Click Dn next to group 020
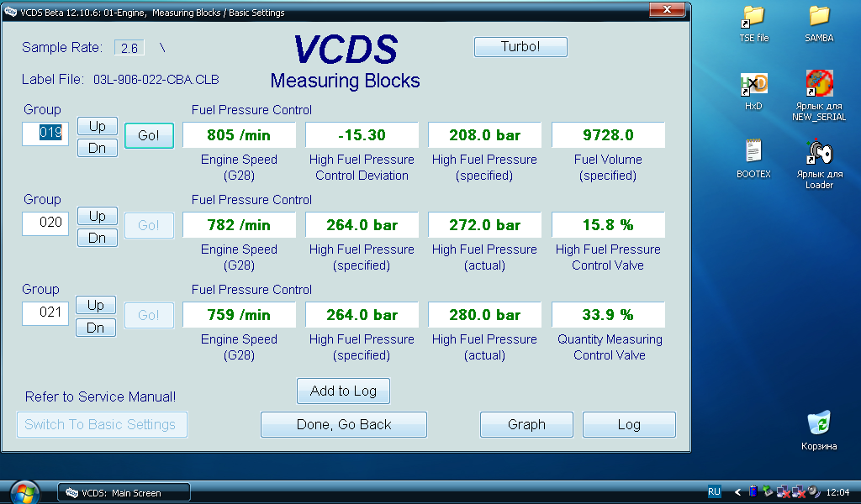Screen dimensions: 861x504 pyautogui.click(x=98, y=238)
